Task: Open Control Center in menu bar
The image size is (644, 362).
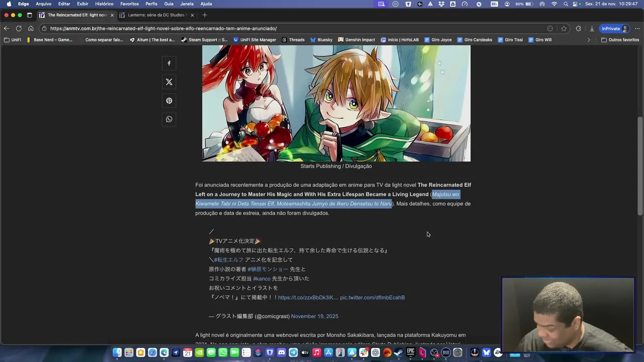Action: point(574,4)
